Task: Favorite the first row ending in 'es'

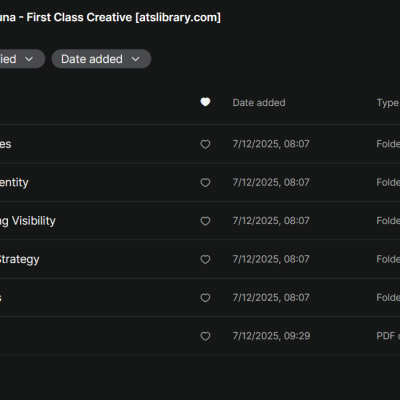Action: [205, 144]
